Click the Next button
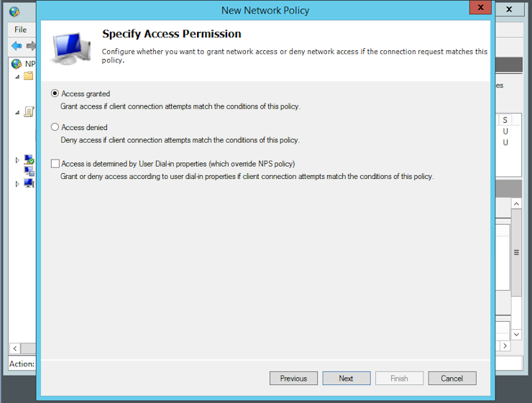Image resolution: width=532 pixels, height=403 pixels. [347, 379]
